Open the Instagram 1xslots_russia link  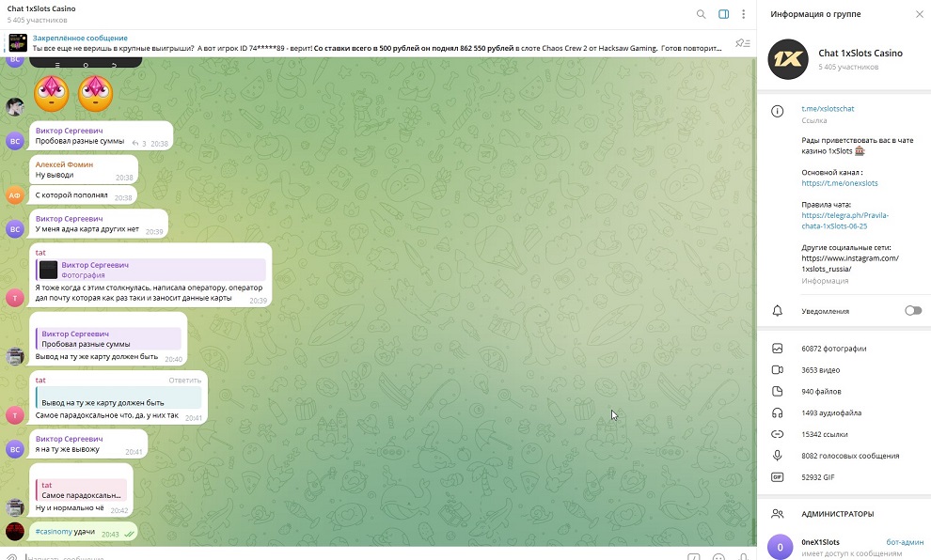850,263
